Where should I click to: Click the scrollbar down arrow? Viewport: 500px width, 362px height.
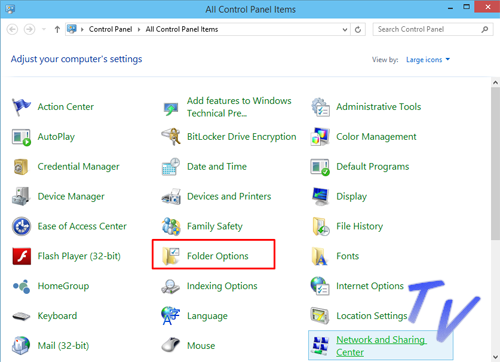[x=495, y=358]
